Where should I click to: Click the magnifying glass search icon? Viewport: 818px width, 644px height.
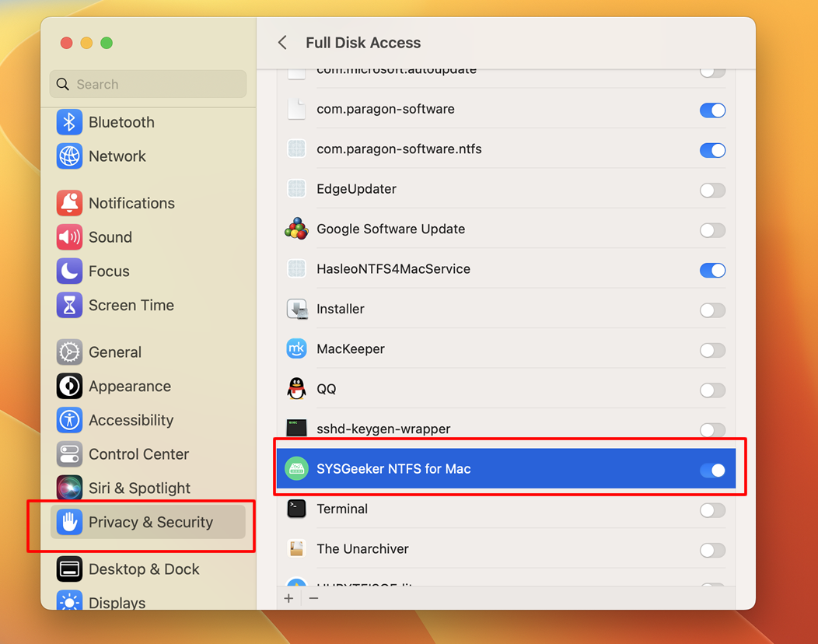tap(63, 84)
